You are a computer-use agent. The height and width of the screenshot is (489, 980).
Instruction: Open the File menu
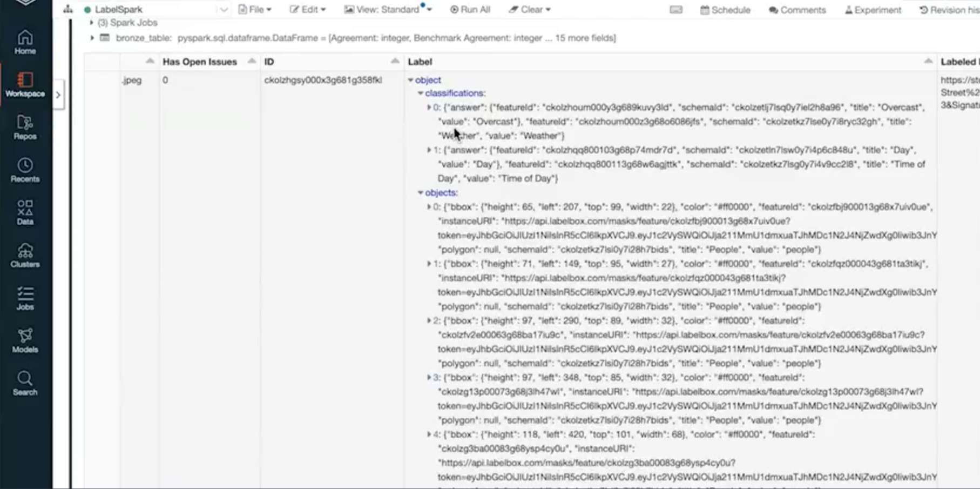[255, 10]
